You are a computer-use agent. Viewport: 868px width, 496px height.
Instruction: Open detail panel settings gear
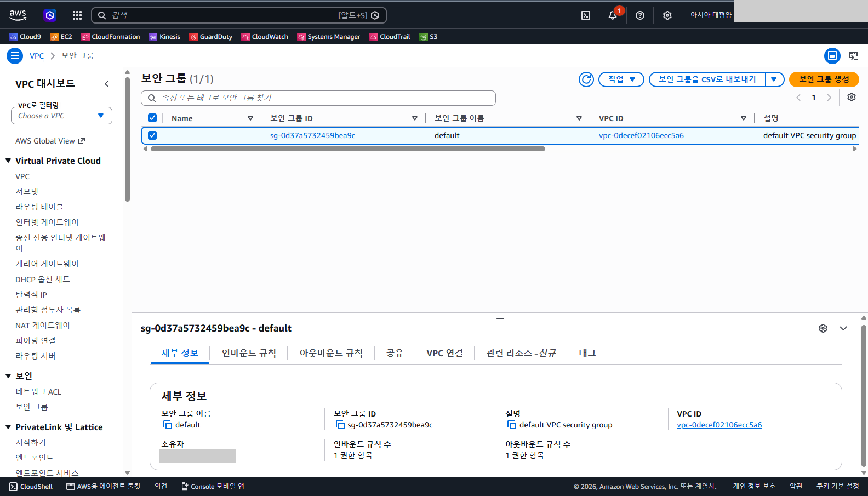pos(823,328)
